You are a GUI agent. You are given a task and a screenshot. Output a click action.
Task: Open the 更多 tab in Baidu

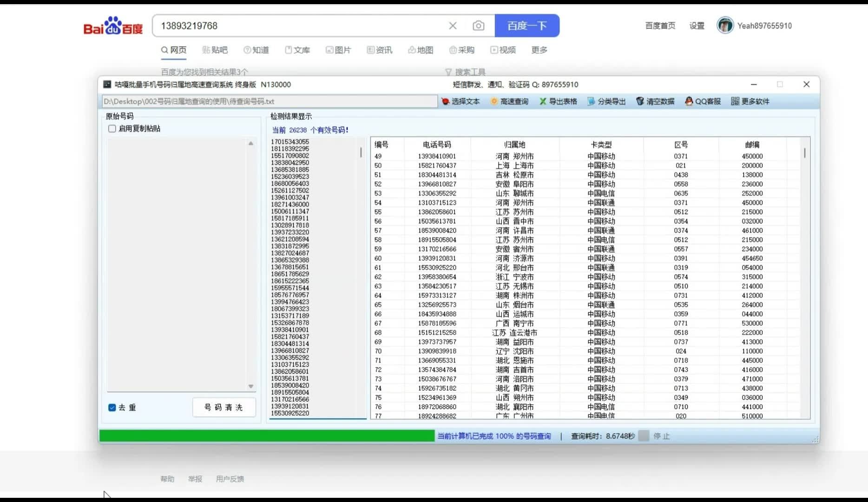[x=539, y=50]
